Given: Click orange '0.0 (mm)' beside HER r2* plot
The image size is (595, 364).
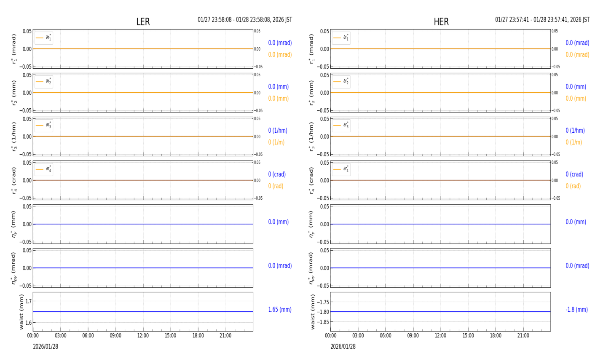Looking at the screenshot, I should [576, 99].
